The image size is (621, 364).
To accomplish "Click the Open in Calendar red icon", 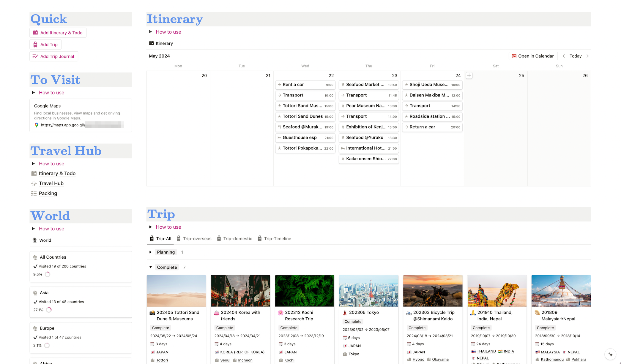I will [x=514, y=56].
